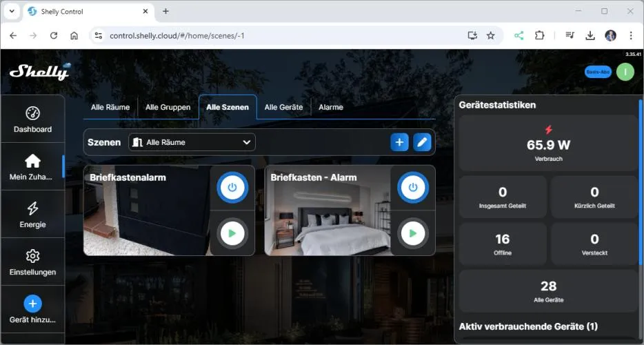
Task: Click the Gerät hinzufügen plus icon
Action: [32, 304]
